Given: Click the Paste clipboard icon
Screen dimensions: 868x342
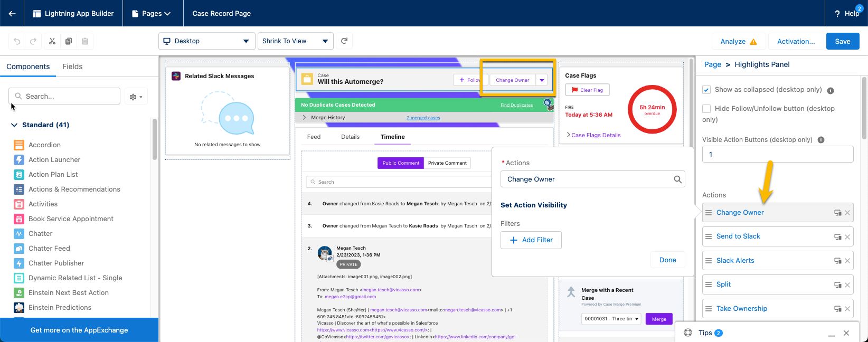Looking at the screenshot, I should [85, 41].
